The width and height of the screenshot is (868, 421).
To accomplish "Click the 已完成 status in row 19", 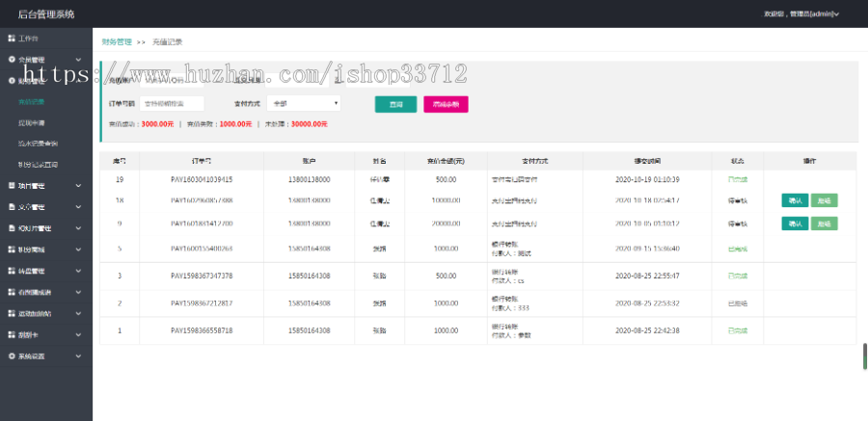I will (x=738, y=179).
